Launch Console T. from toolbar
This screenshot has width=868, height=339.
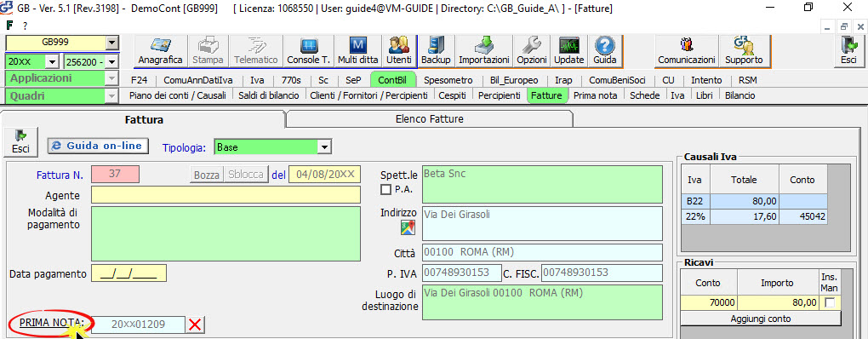308,51
